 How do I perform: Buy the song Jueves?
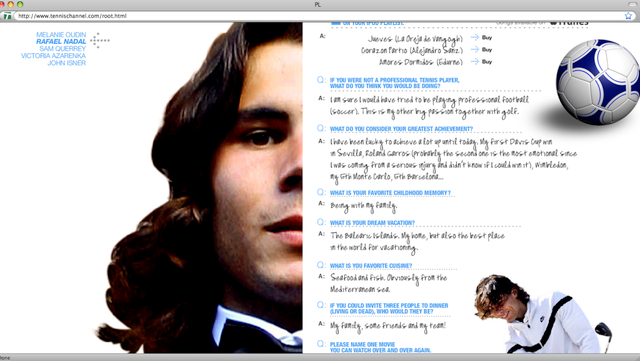coord(487,38)
